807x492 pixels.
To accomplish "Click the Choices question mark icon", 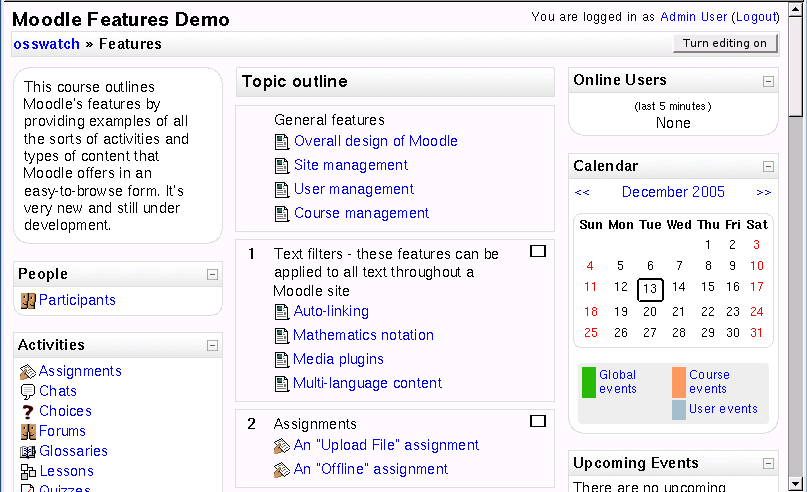I will tap(28, 412).
